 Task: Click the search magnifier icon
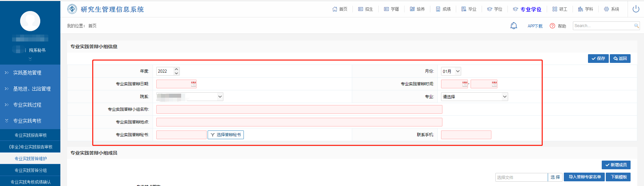636,26
